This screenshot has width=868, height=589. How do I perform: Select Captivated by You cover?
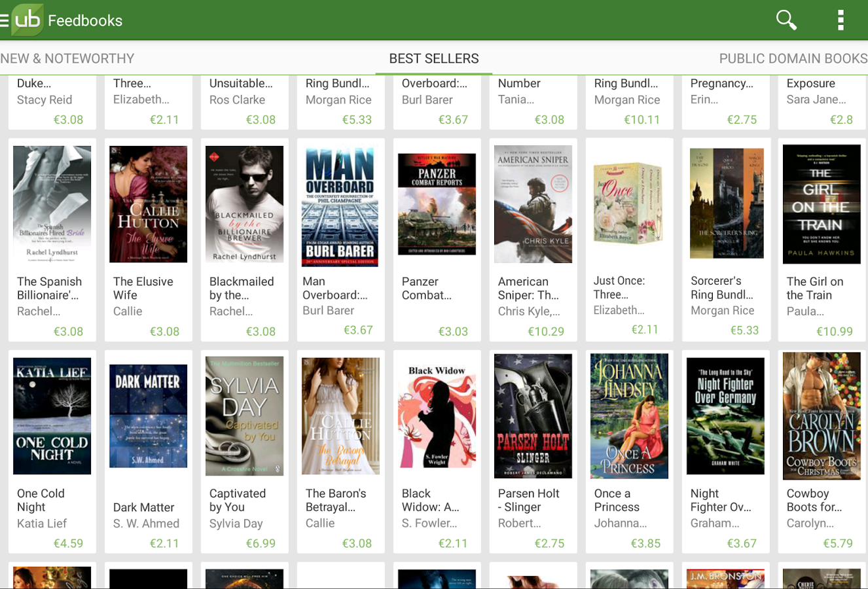point(244,416)
